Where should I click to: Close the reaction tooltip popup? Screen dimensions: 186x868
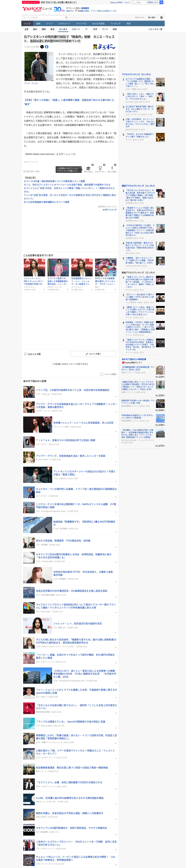[x=81, y=168]
